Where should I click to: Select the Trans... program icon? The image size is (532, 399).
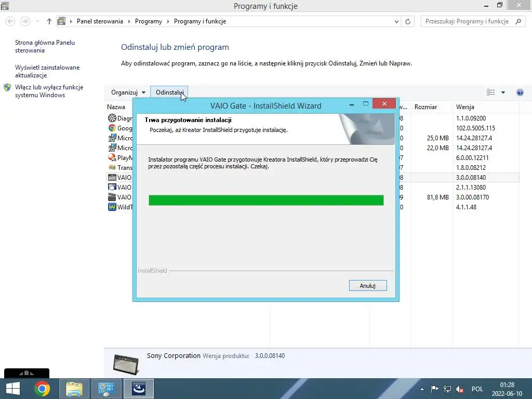click(112, 167)
